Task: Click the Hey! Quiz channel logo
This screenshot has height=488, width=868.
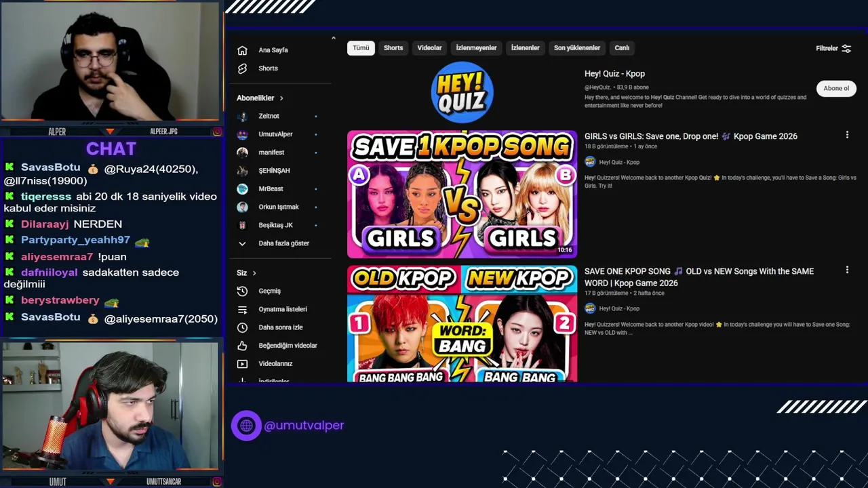Action: 462,92
